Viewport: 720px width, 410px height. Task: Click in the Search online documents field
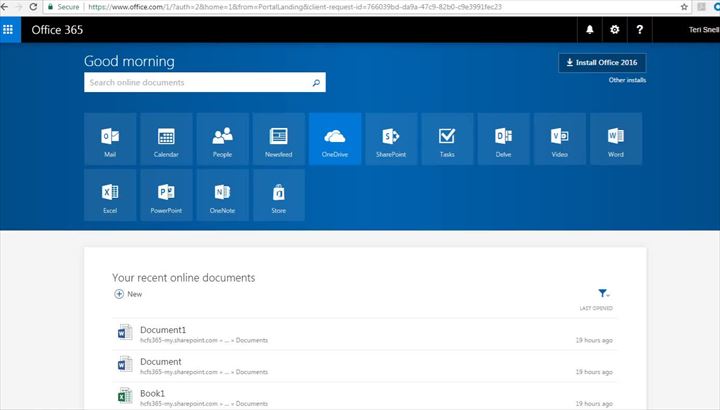(198, 83)
